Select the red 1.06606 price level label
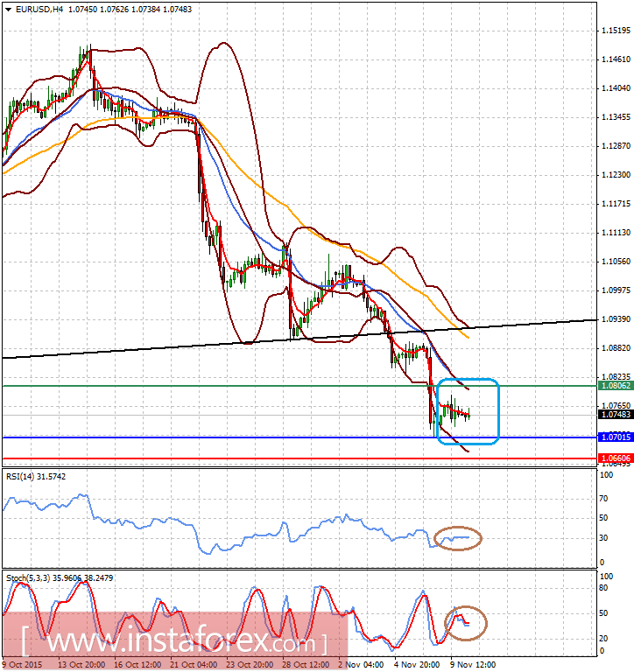Image resolution: width=634 pixels, height=672 pixels. click(616, 458)
